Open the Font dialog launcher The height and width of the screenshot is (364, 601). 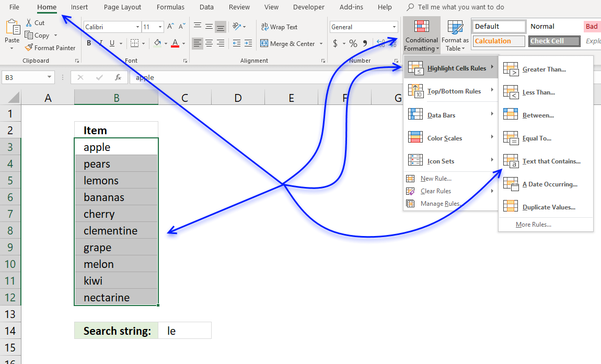click(185, 61)
